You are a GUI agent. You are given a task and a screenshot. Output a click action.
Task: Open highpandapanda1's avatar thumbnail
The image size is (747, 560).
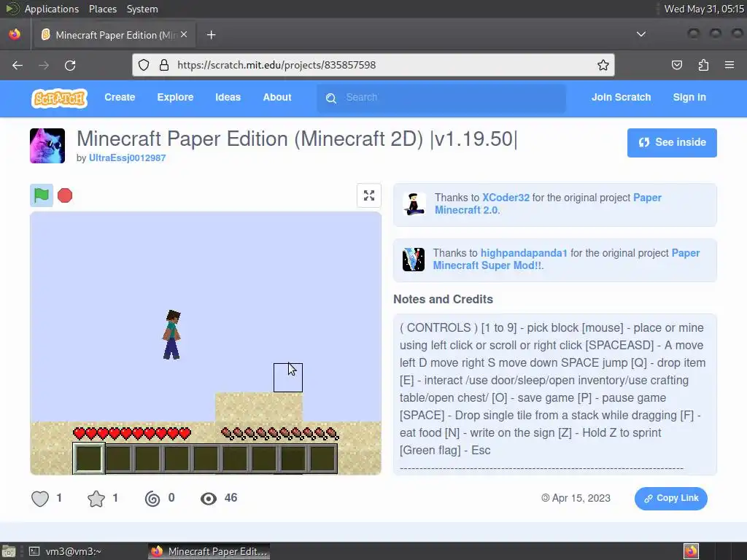pos(414,260)
